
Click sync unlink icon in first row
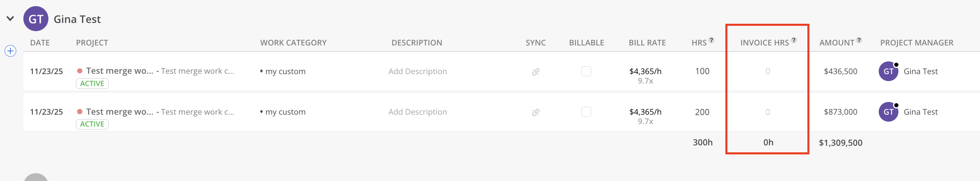point(536,72)
